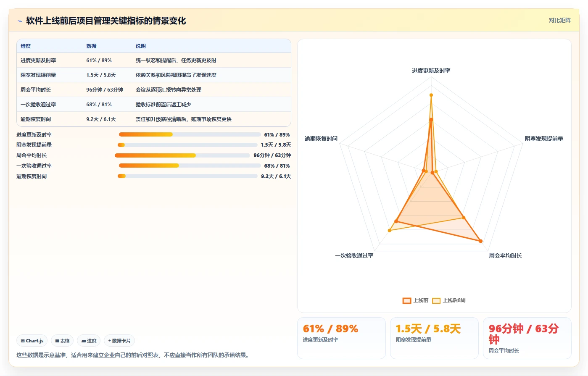
Task: Click the 96分钟 / 63分钟 table cell
Action: (105, 90)
